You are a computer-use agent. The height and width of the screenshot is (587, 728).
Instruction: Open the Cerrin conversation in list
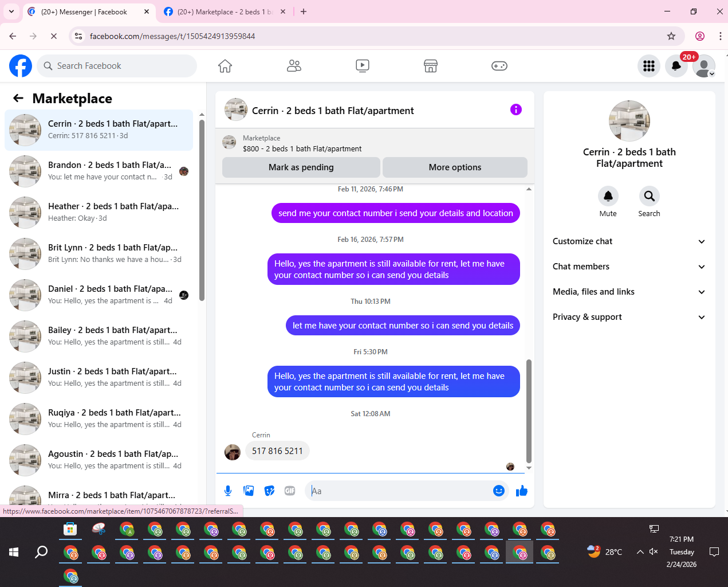click(99, 130)
